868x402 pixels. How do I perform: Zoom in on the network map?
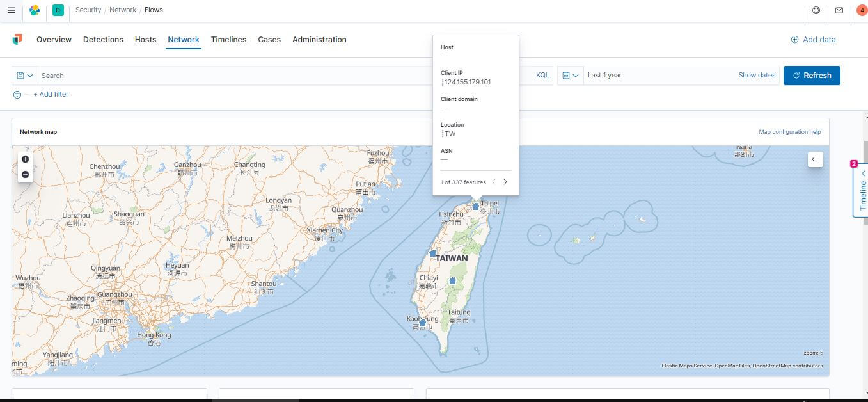pos(25,159)
